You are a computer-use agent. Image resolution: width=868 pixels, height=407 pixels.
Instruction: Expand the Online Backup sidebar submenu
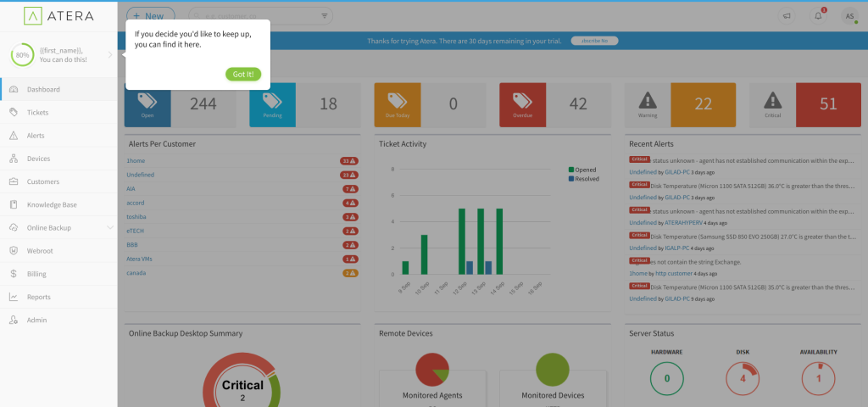coord(109,228)
